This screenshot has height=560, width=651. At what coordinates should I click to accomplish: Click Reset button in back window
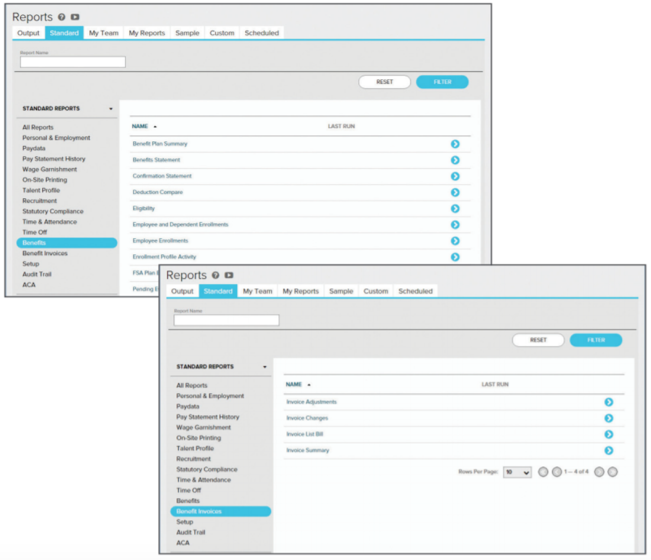384,82
